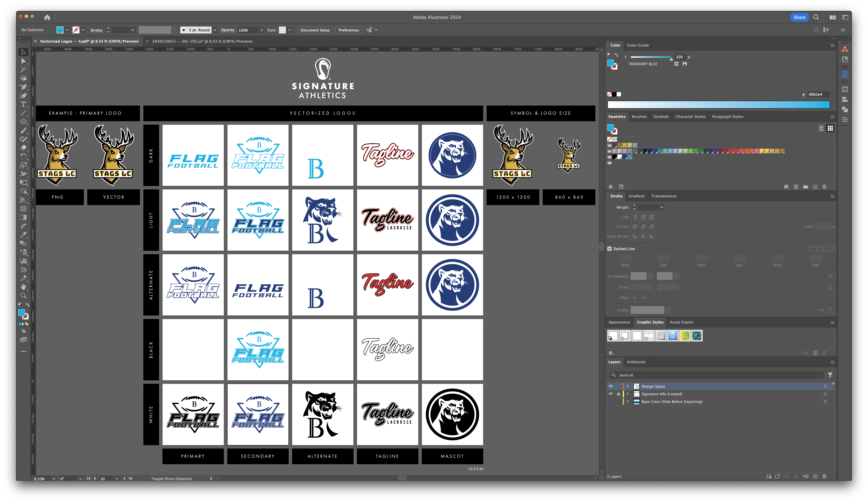
Task: Select the Hand tool
Action: click(x=23, y=287)
